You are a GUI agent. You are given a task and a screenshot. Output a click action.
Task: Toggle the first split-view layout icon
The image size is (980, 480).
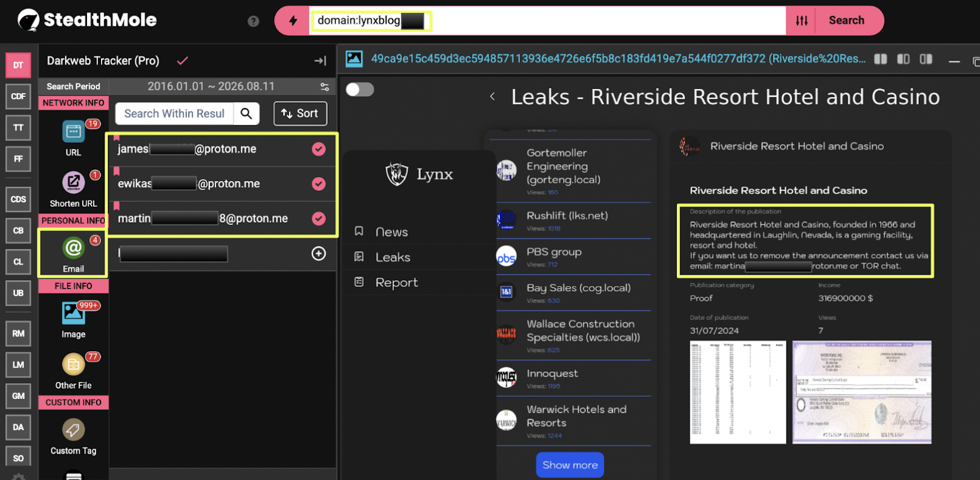point(881,59)
